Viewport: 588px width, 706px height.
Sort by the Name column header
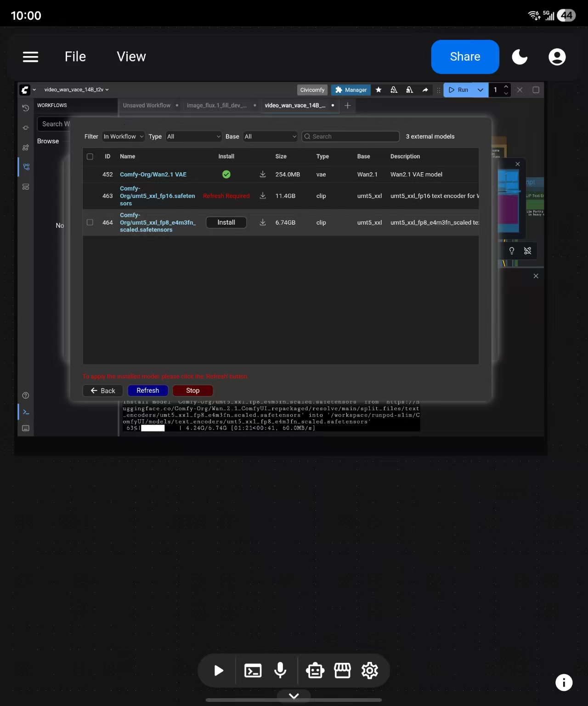click(x=128, y=157)
